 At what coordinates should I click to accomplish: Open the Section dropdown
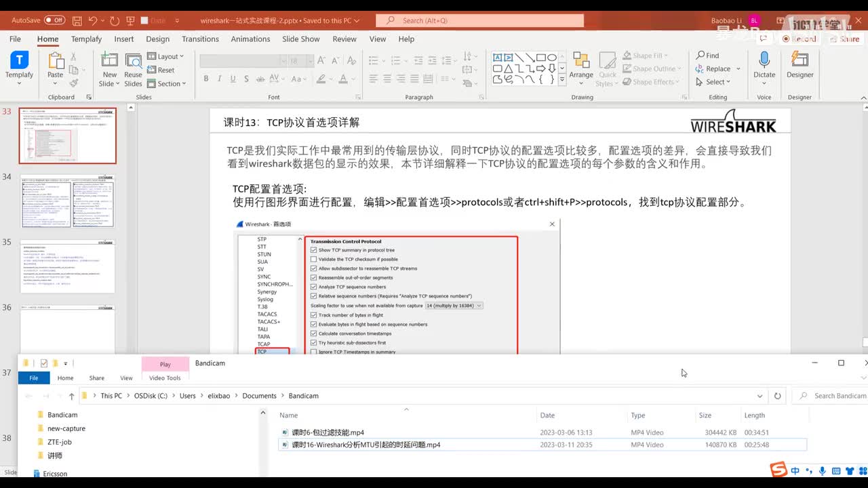pos(167,83)
